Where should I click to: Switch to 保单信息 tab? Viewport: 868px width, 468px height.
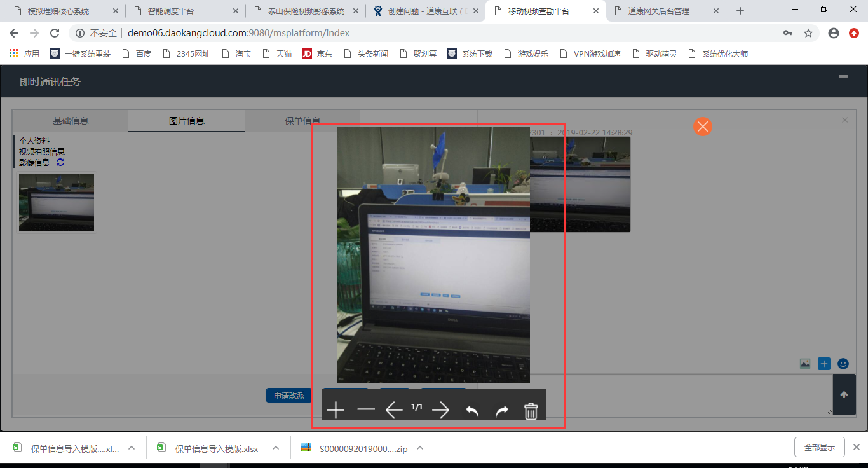click(x=302, y=121)
